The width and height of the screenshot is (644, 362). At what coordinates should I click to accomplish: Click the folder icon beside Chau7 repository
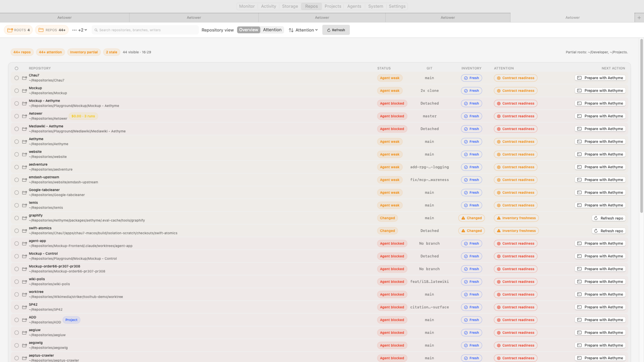25,78
